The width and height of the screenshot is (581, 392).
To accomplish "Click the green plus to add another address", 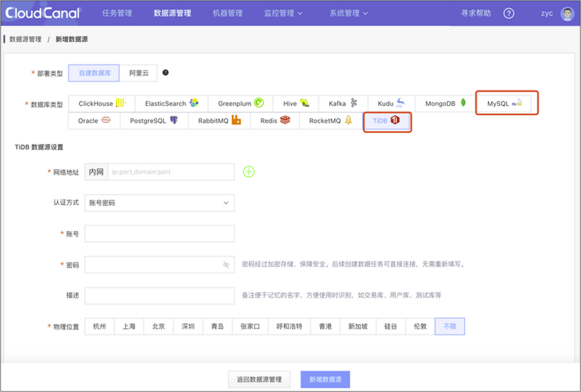I will tap(249, 172).
